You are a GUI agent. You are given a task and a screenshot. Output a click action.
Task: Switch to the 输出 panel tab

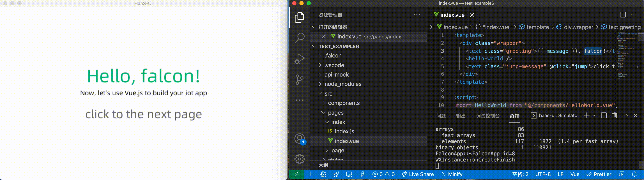461,116
